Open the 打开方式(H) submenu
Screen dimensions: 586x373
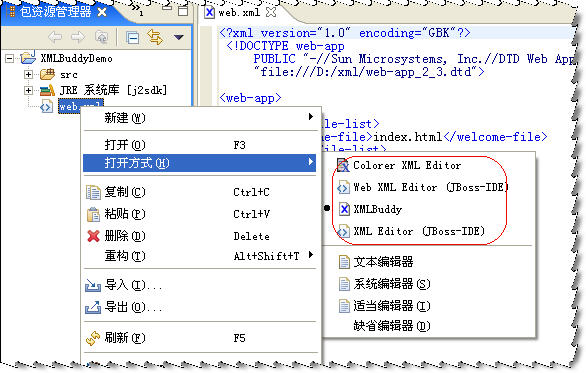[x=200, y=163]
